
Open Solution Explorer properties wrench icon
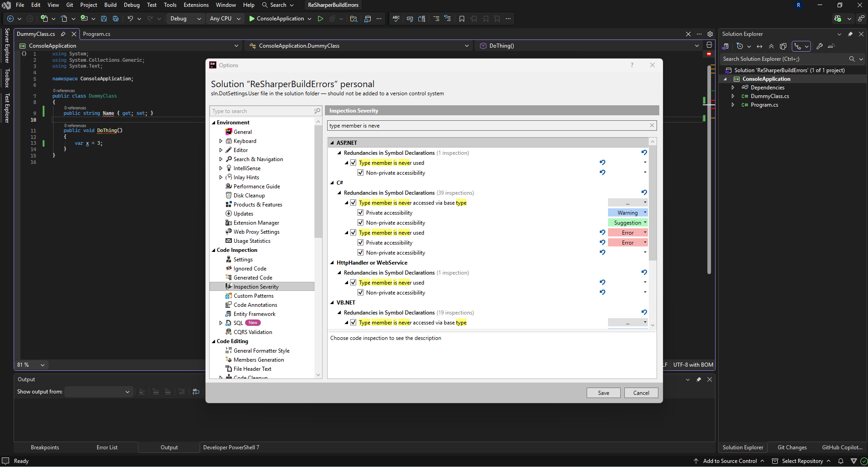(x=819, y=46)
